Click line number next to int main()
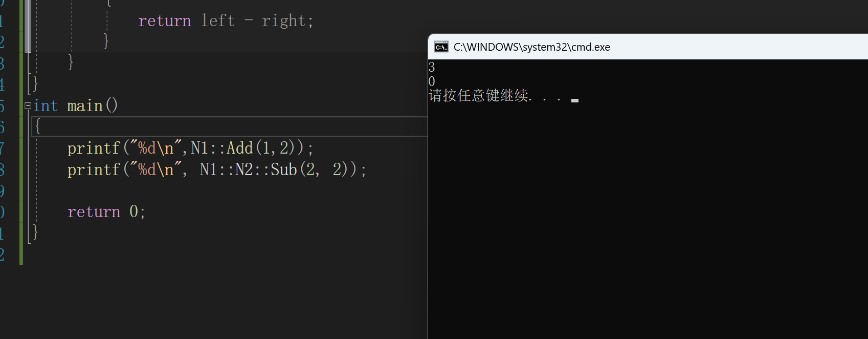Viewport: 868px width, 339px height. click(x=3, y=105)
